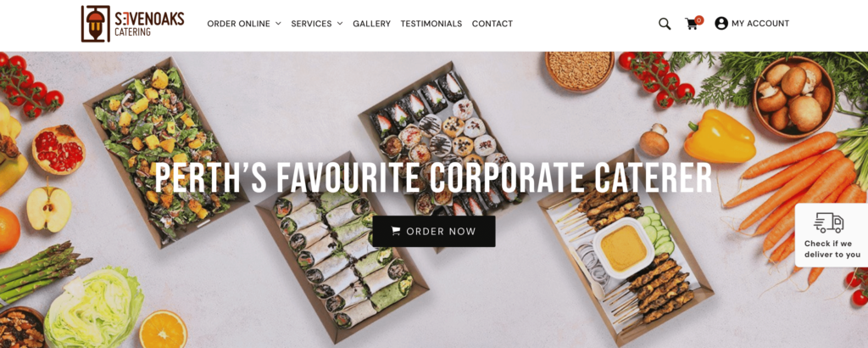Viewport: 868px width, 348px height.
Task: Open the Contact page
Action: (x=492, y=24)
